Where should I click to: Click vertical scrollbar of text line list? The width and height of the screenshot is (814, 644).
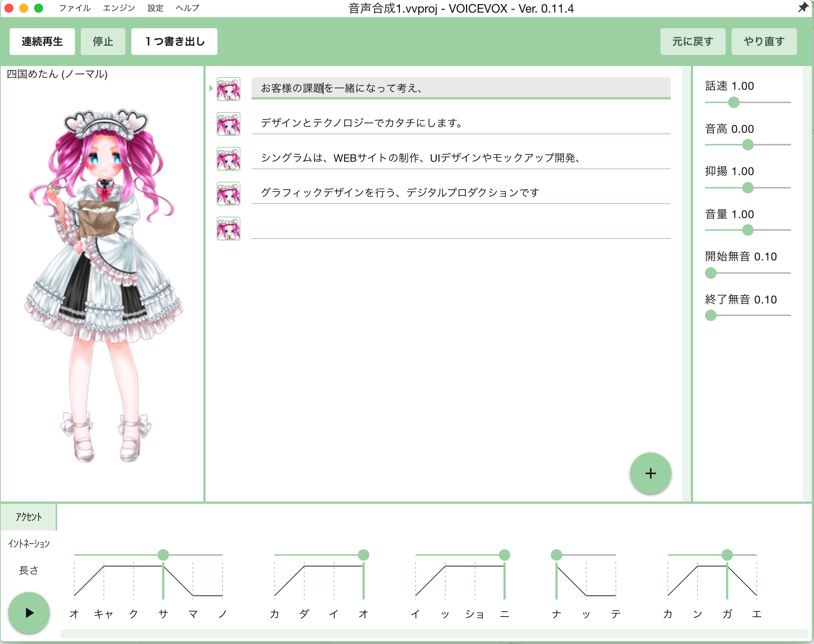pos(686,283)
